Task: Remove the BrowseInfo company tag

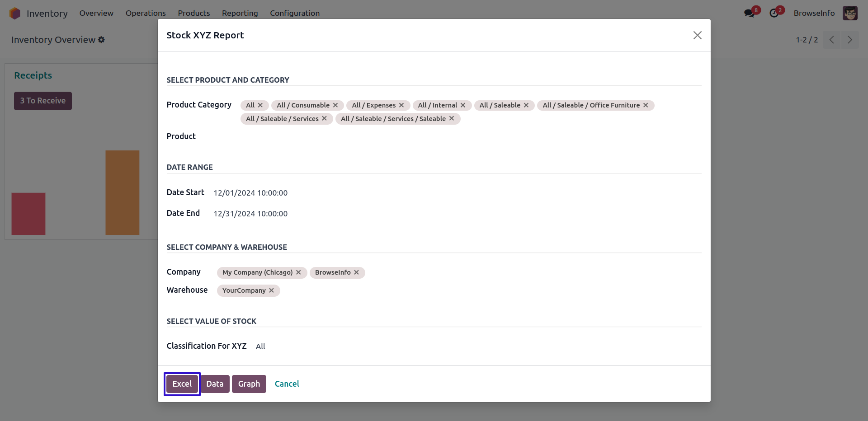Action: [357, 272]
